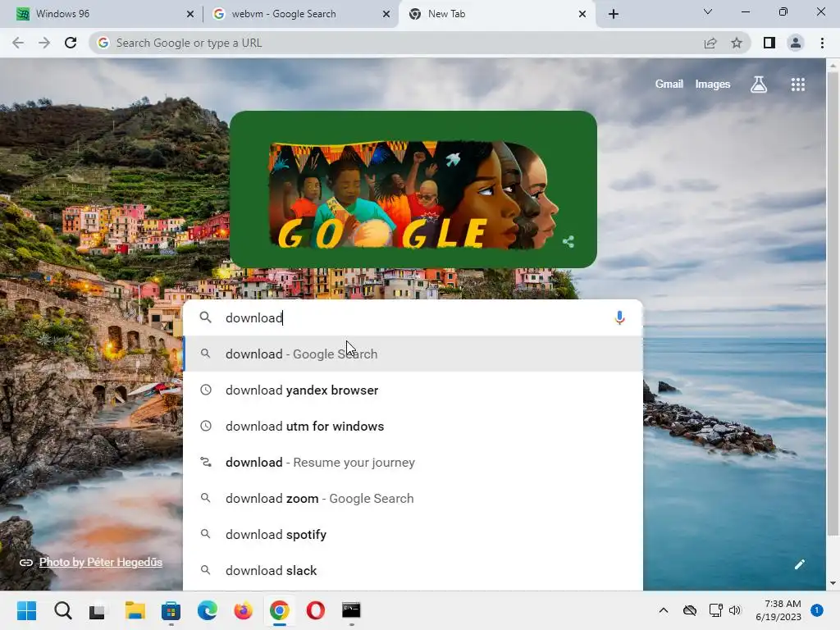Close the Windows 96 tab
Screen dimensions: 840x630
tap(189, 14)
